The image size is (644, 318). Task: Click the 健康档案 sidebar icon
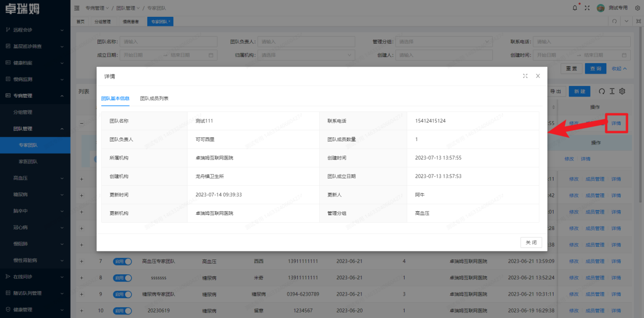[x=8, y=63]
